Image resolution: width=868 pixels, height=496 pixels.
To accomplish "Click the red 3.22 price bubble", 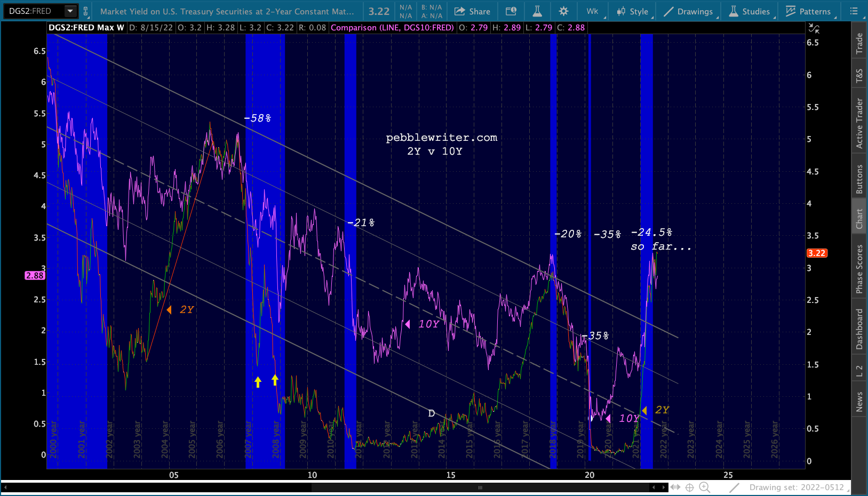I will 817,253.
